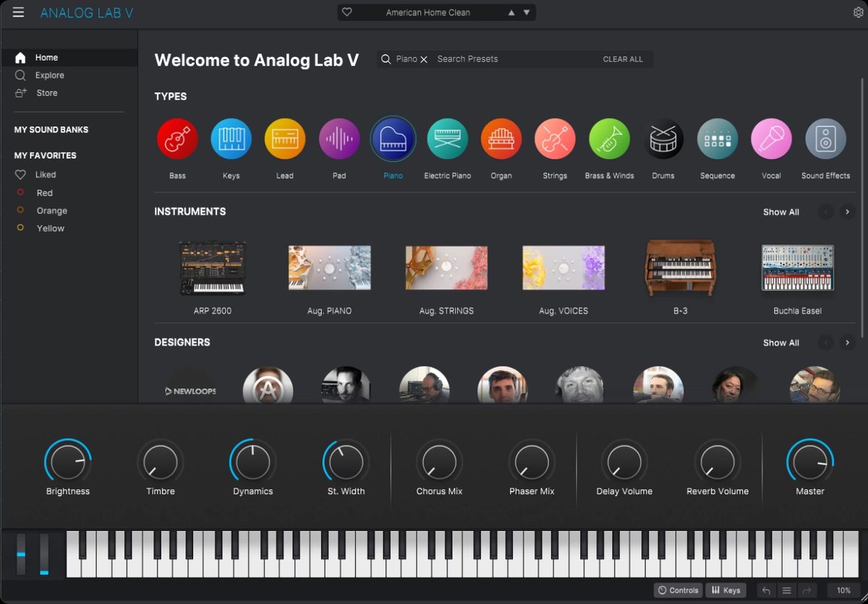Open the B-3 organ instrument
The image size is (868, 604).
(680, 268)
